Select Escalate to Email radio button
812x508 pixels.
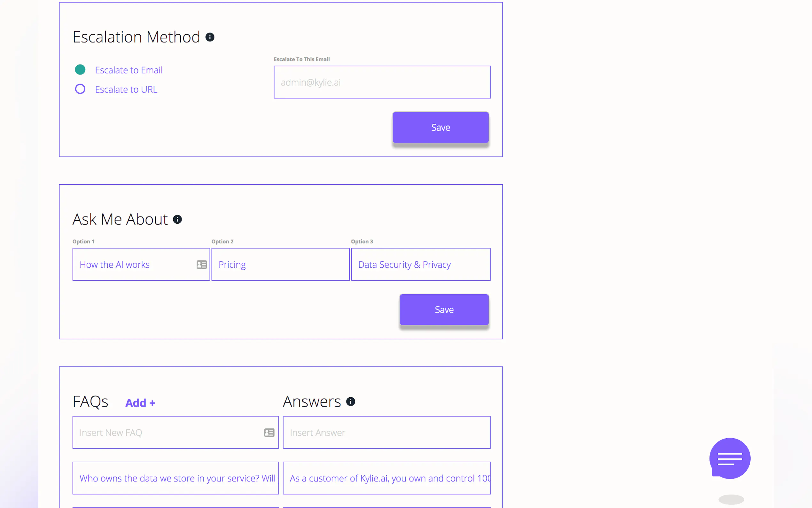pos(80,70)
